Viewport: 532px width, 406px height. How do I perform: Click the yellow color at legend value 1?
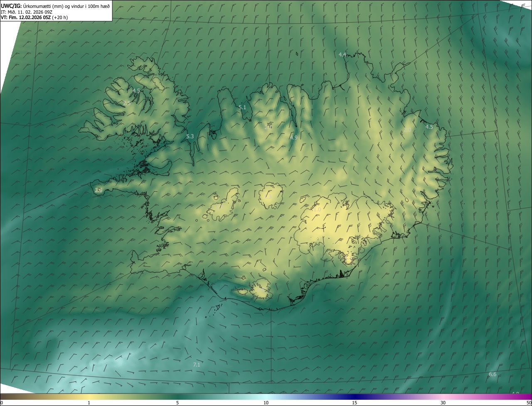(x=89, y=397)
